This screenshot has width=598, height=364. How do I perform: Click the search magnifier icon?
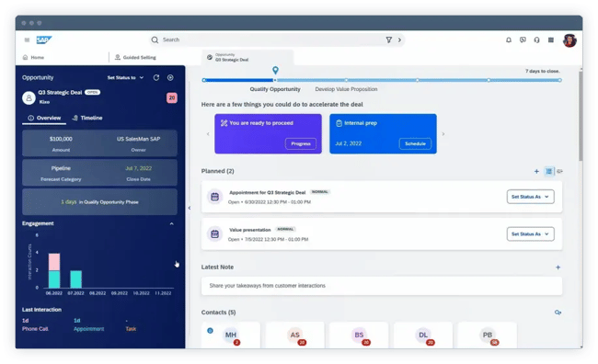(x=155, y=40)
